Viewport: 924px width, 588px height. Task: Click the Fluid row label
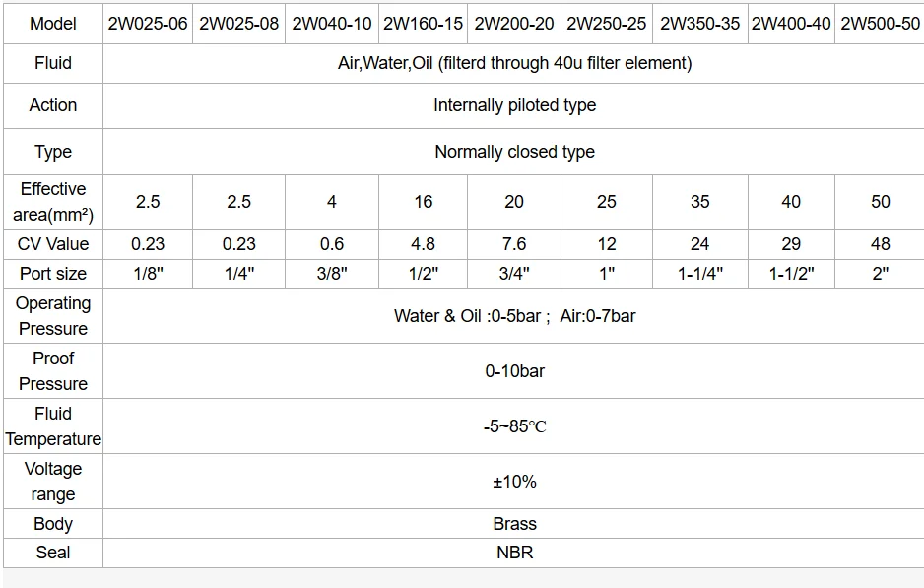point(53,63)
